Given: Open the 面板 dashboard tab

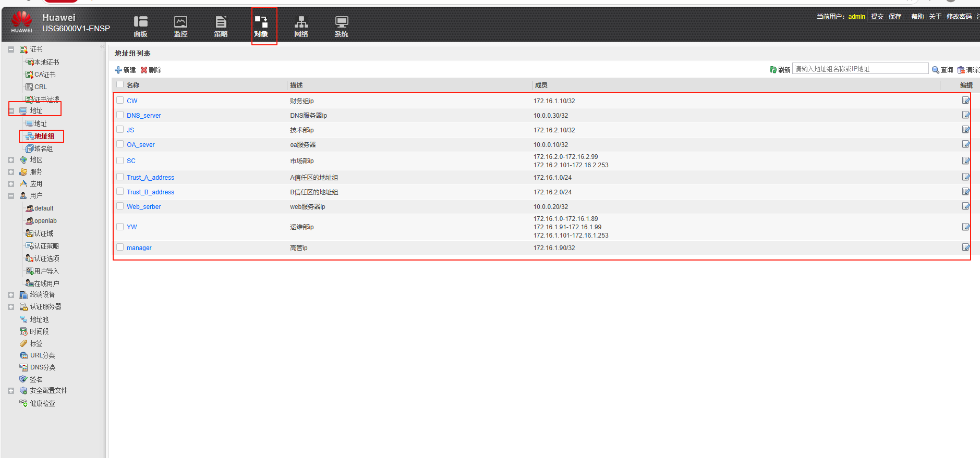Looking at the screenshot, I should (140, 27).
